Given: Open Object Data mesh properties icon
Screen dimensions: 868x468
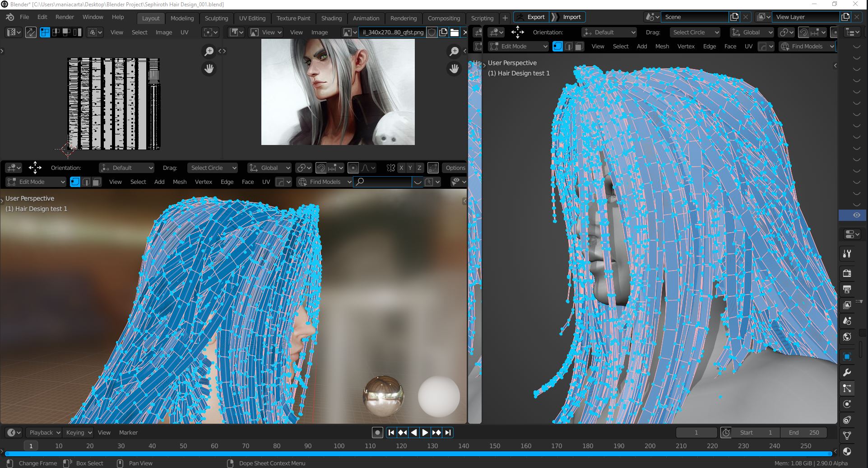Looking at the screenshot, I should coord(847,435).
